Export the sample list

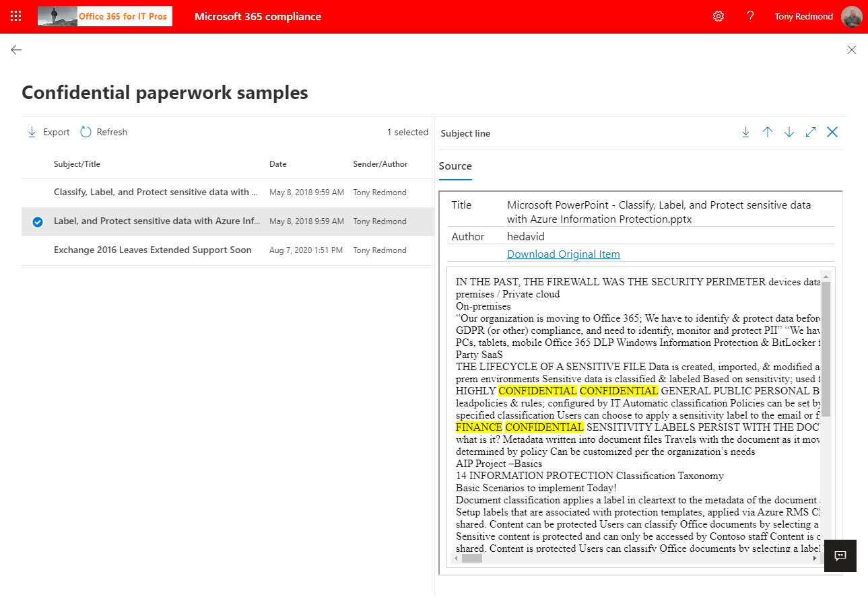(48, 133)
